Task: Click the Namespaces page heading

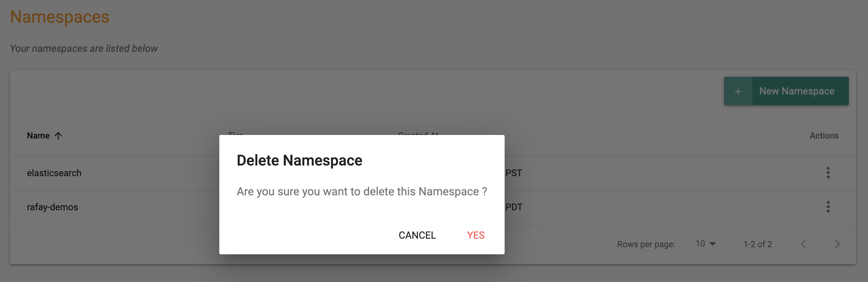Action: tap(60, 17)
